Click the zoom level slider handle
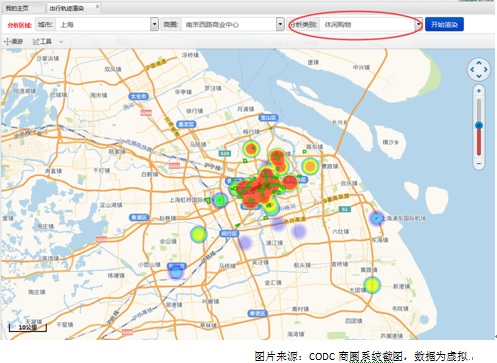The image size is (497, 363). pos(479,125)
